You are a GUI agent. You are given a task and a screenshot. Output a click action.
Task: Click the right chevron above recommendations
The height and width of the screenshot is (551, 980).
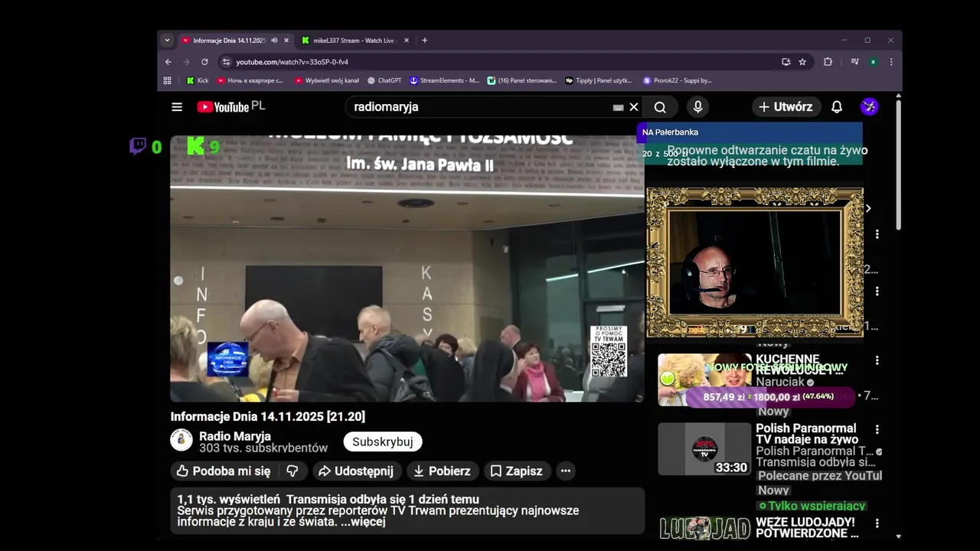pyautogui.click(x=868, y=208)
